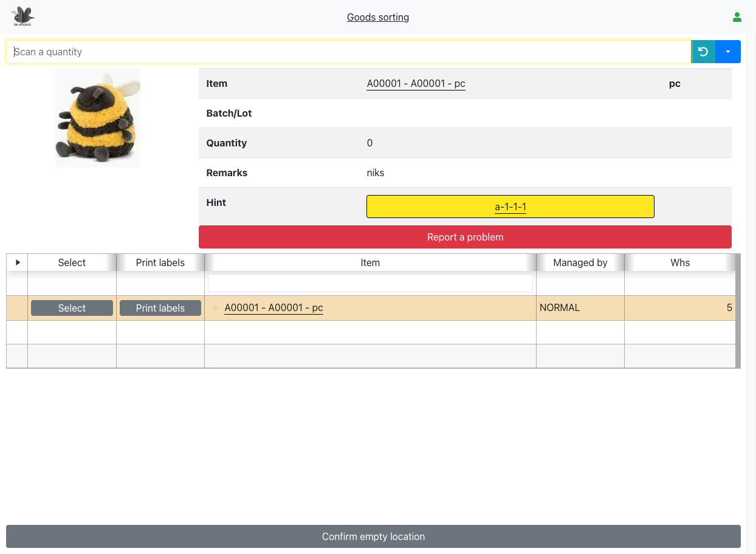Viewport: 756px width, 554px height.
Task: Open the green user profile icon
Action: click(737, 17)
